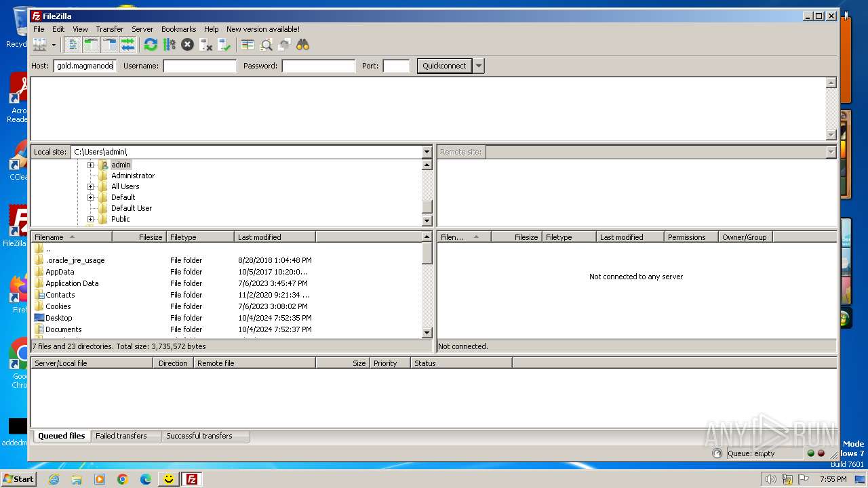Sort local list by Filesize column

point(139,237)
